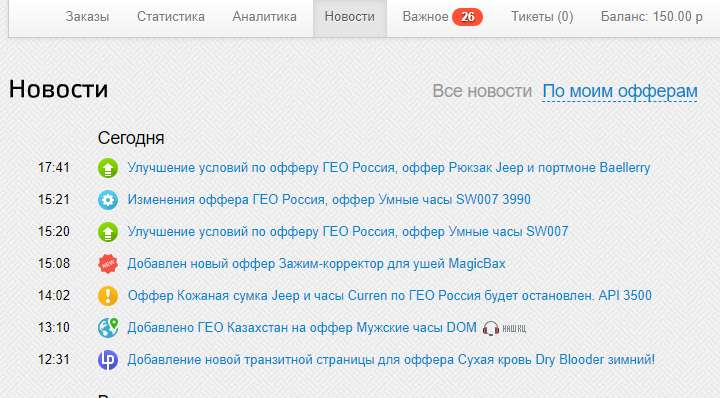
Task: Switch to the Статистика tab
Action: point(171,17)
